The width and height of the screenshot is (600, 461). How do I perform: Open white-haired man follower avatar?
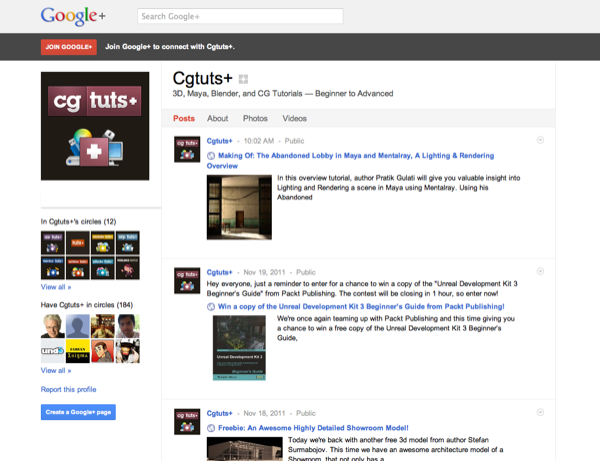(x=53, y=326)
